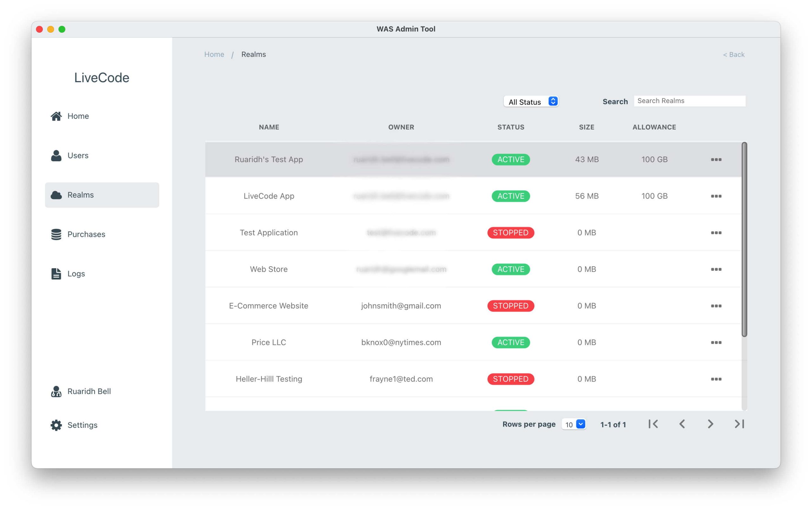Click the document icon for Logs
The height and width of the screenshot is (510, 812).
click(56, 274)
